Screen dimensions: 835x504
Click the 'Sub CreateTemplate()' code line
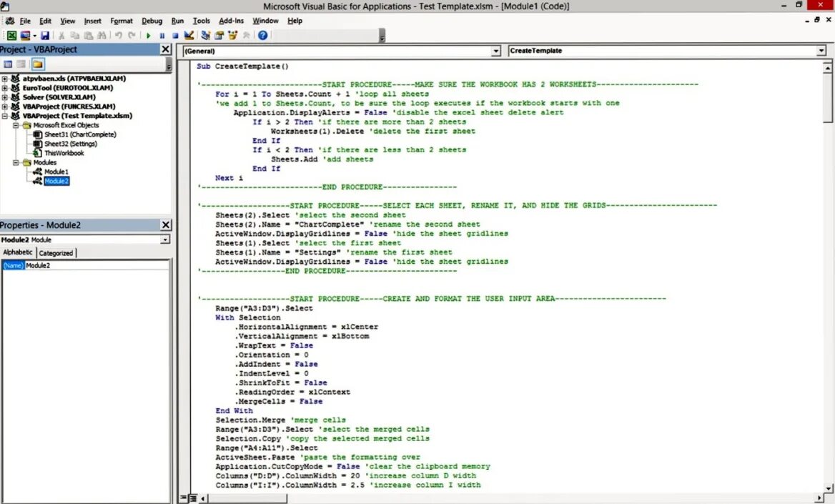(242, 66)
